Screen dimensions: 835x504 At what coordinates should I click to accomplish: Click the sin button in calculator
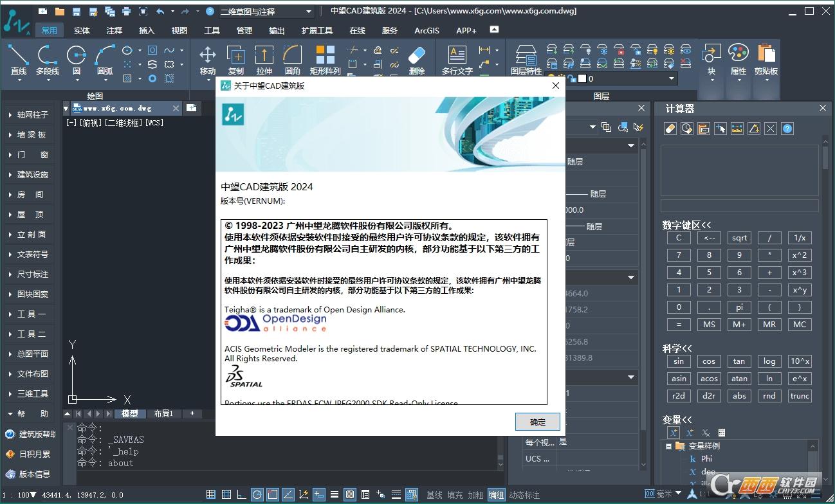(679, 361)
